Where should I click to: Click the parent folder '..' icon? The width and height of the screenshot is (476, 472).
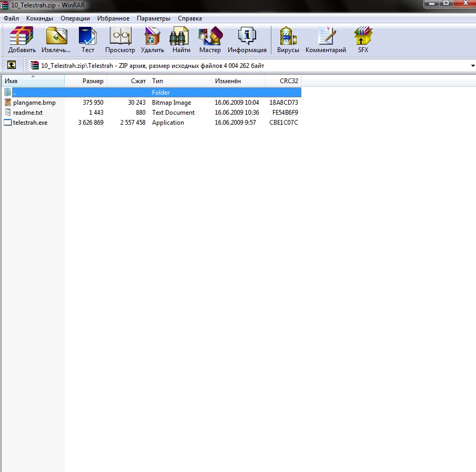tap(8, 92)
